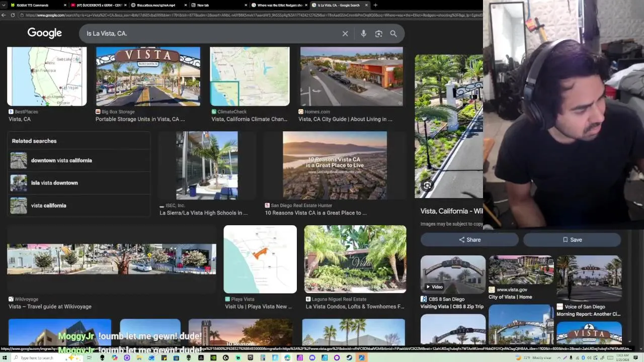Click the Google logo
The image size is (644, 362).
pyautogui.click(x=45, y=33)
